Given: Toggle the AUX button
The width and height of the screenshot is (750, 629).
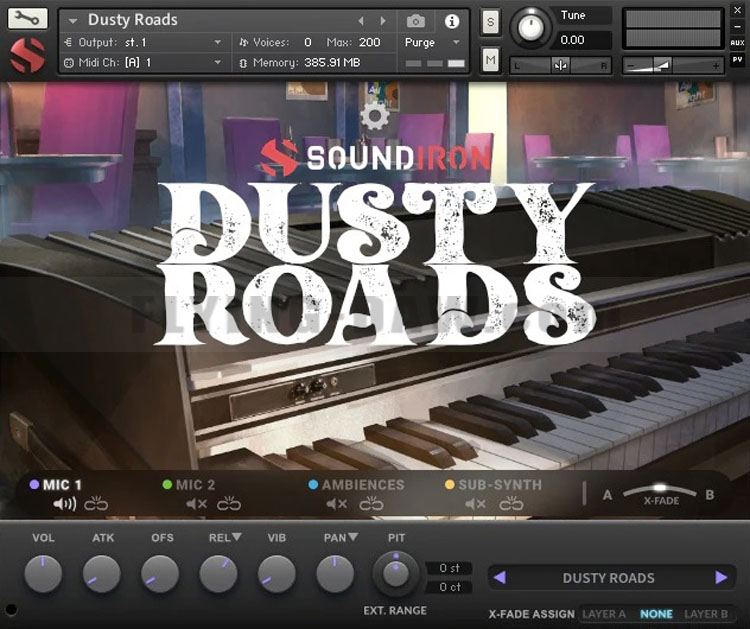Looking at the screenshot, I should click(737, 43).
